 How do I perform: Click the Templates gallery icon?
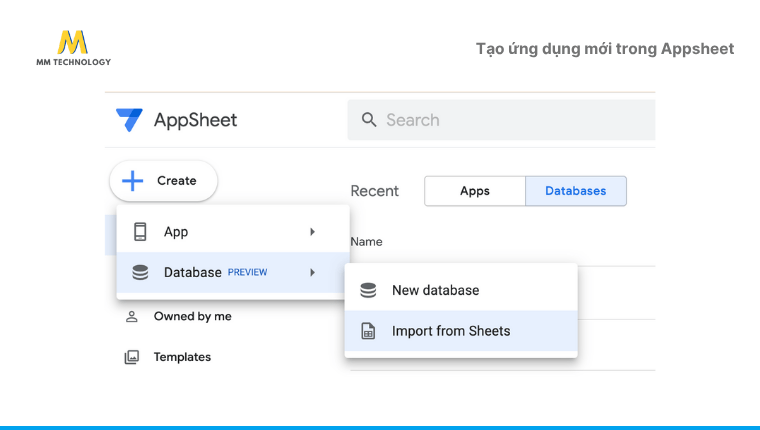click(x=132, y=357)
